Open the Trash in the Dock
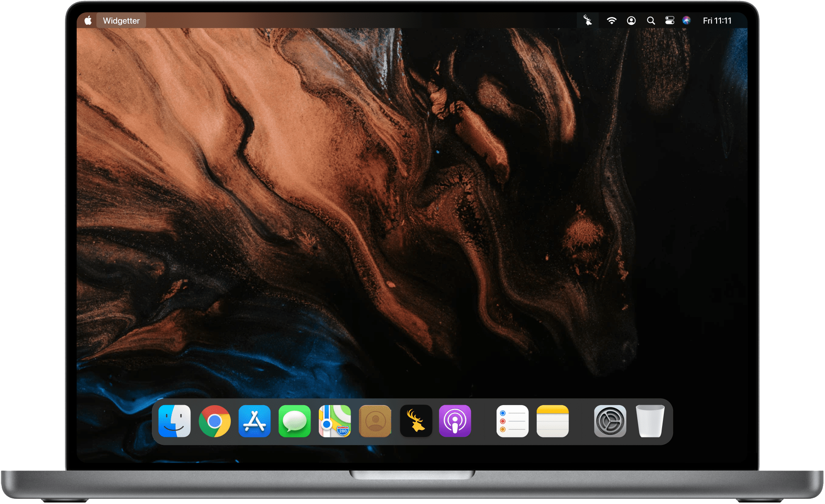Viewport: 825px width, 504px height. coord(650,421)
